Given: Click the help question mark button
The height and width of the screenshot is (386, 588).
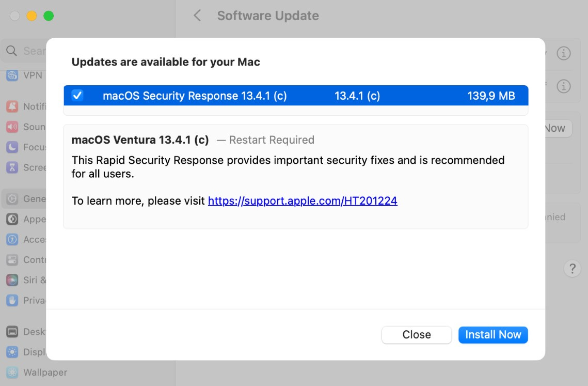Looking at the screenshot, I should point(572,269).
